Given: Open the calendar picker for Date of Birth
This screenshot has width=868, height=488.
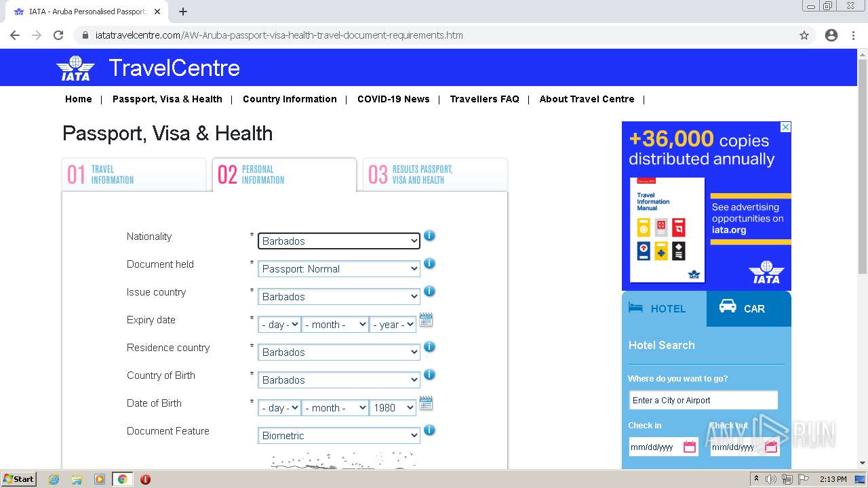Looking at the screenshot, I should pos(426,403).
